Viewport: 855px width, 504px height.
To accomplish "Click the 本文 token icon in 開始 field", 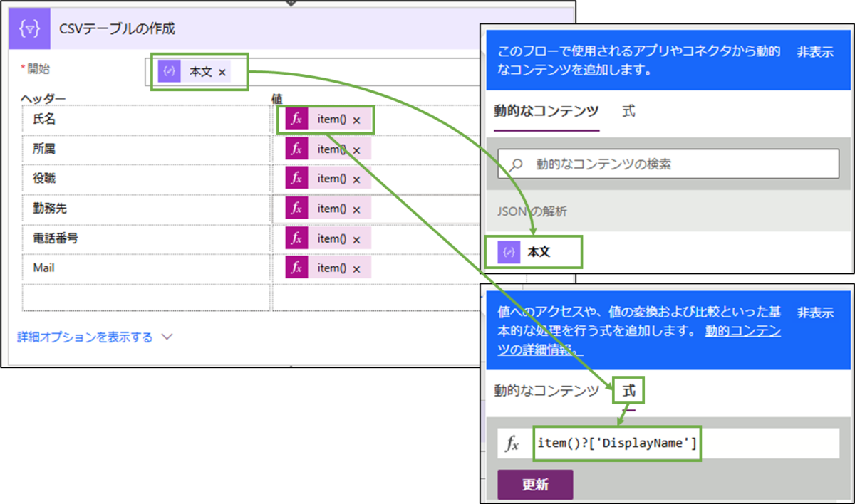I will click(x=170, y=72).
